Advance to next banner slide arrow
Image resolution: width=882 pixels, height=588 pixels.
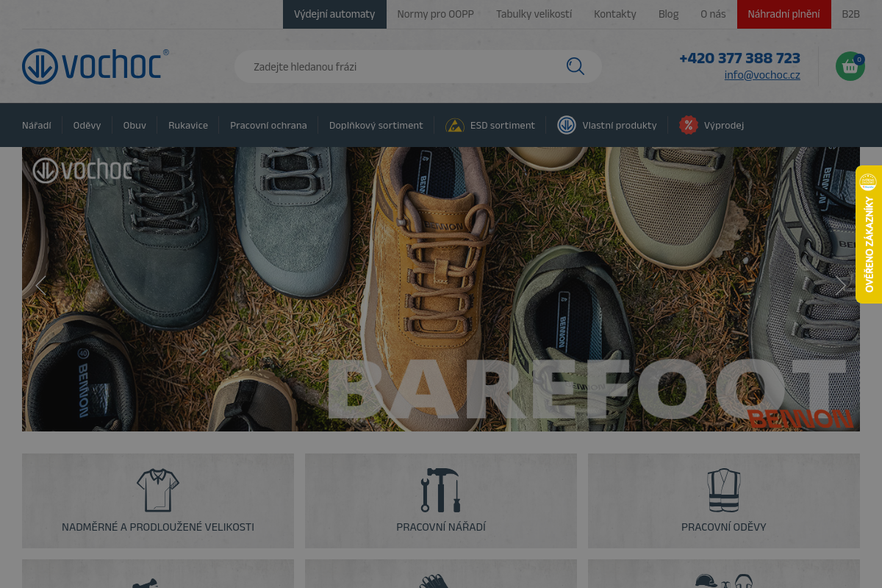(841, 285)
